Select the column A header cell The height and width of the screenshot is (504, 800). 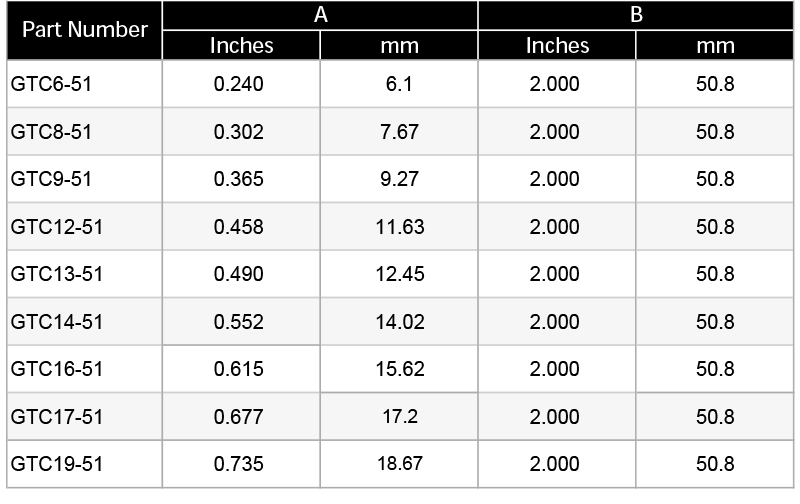click(320, 15)
